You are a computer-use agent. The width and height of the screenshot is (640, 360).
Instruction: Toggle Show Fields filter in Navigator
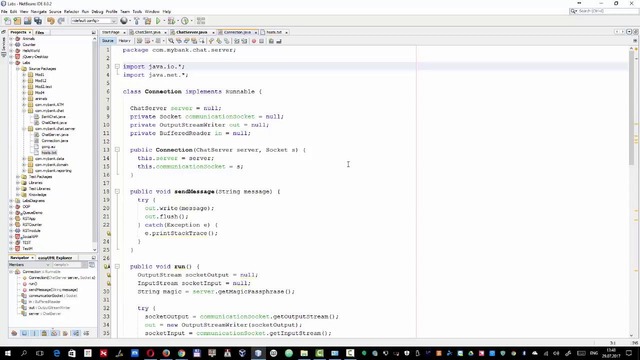click(24, 333)
